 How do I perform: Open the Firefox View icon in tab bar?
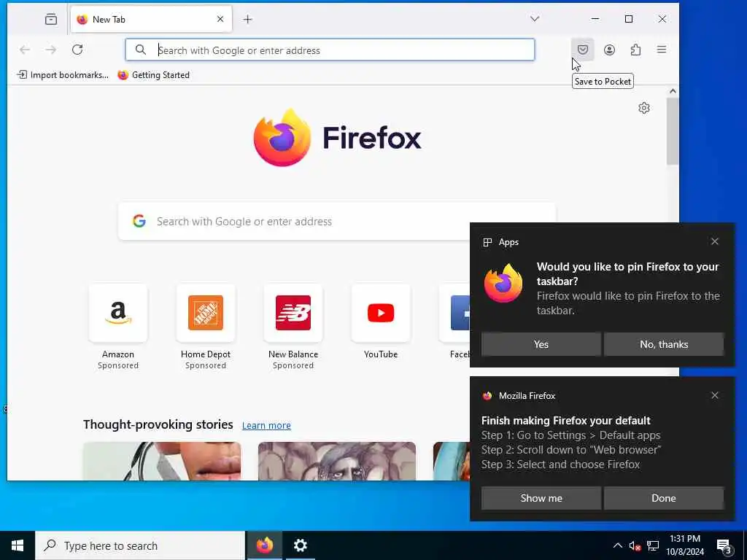(x=51, y=19)
